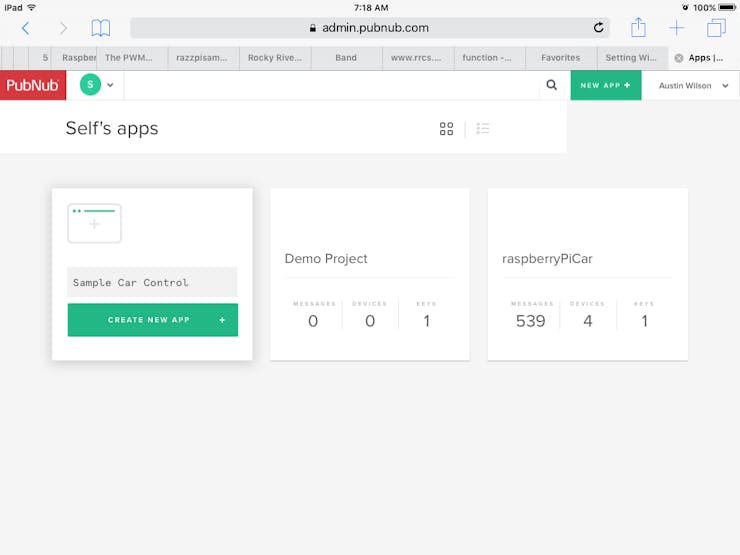Open the Safari share sheet icon
Image resolution: width=740 pixels, height=555 pixels.
click(x=638, y=27)
